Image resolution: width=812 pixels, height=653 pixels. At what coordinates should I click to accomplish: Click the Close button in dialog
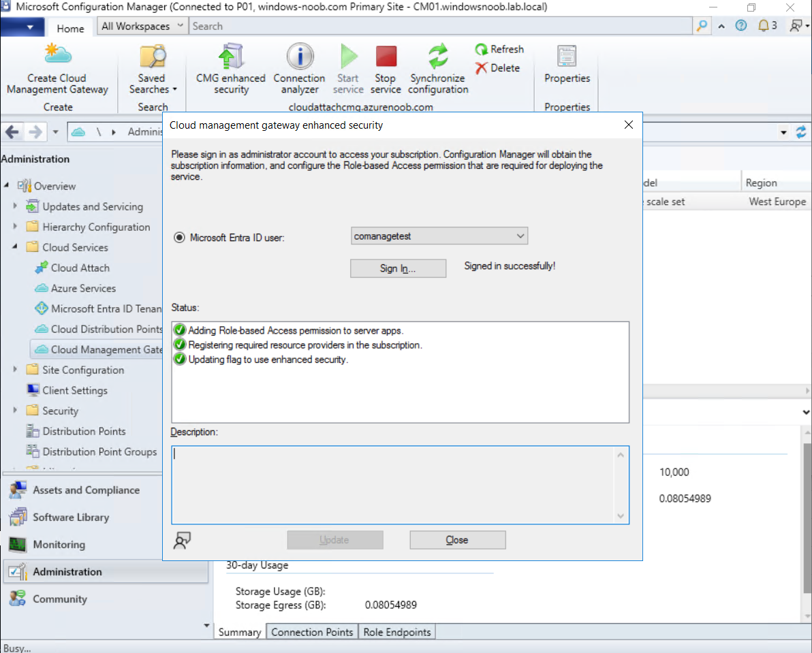[457, 540]
